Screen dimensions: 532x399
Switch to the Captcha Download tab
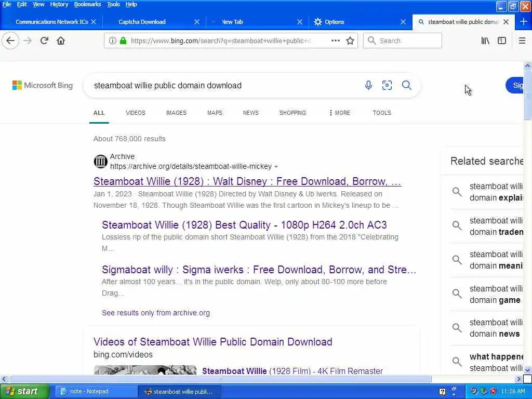pyautogui.click(x=142, y=22)
